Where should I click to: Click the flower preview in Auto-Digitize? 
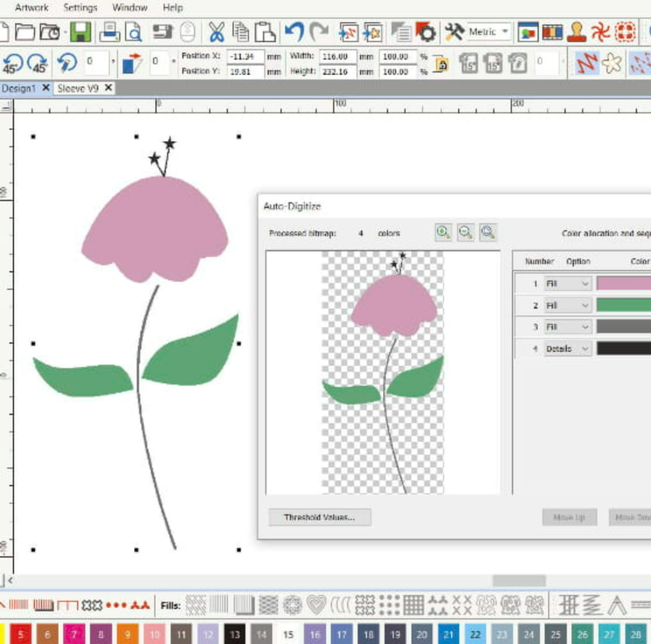[383, 372]
